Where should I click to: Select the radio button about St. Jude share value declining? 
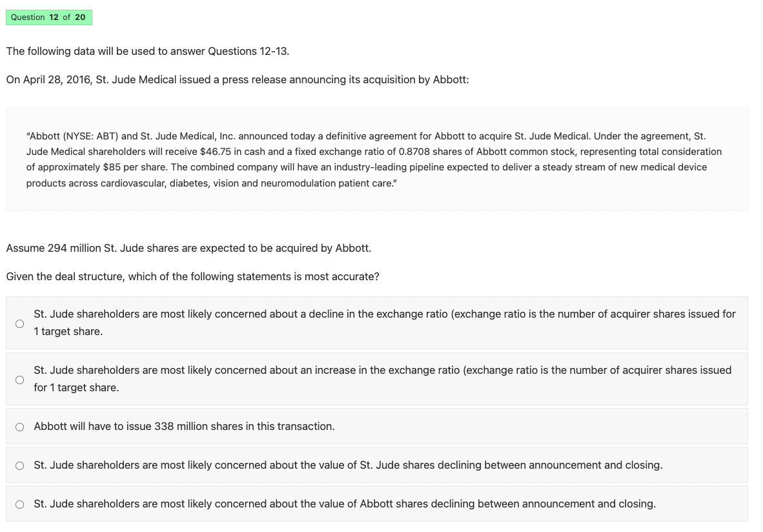tap(19, 465)
